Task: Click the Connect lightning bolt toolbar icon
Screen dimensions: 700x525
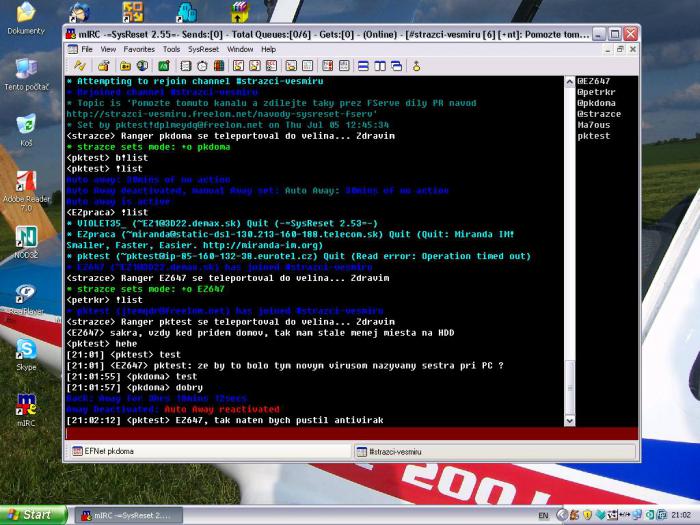Action: tap(80, 66)
